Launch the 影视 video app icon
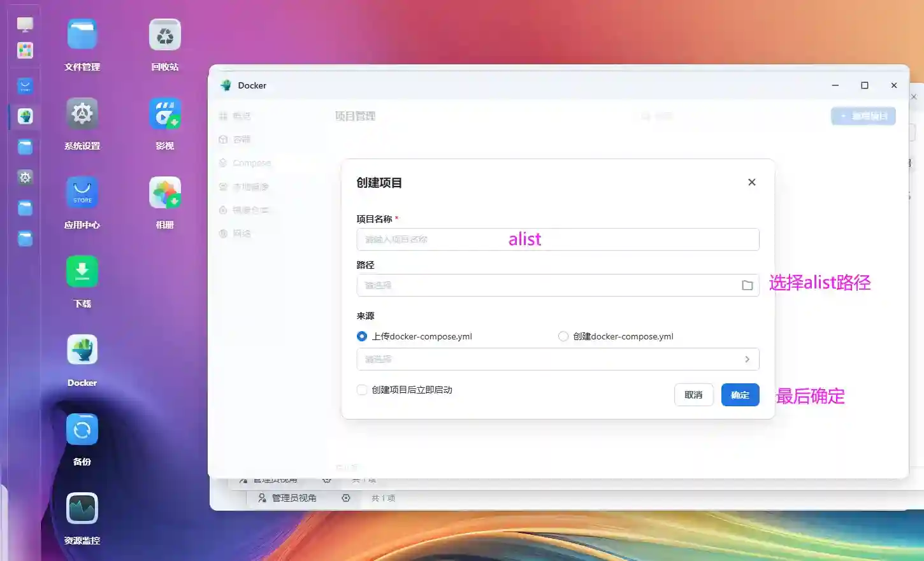The height and width of the screenshot is (561, 924). 164,114
